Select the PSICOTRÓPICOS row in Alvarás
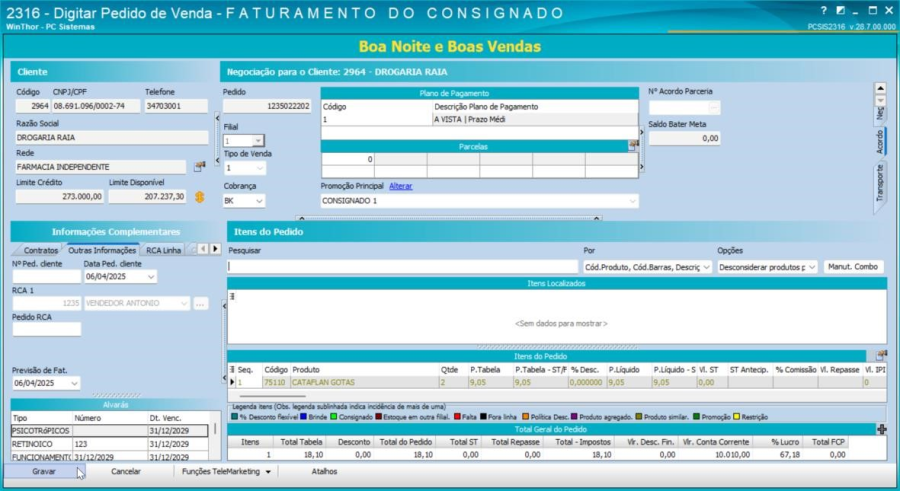This screenshot has height=491, width=900. pos(109,431)
